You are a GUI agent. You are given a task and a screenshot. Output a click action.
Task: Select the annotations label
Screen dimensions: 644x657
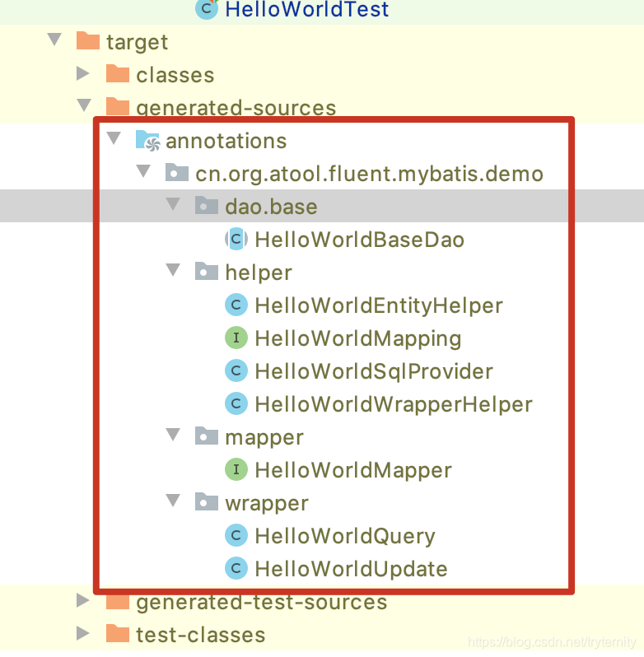point(226,141)
